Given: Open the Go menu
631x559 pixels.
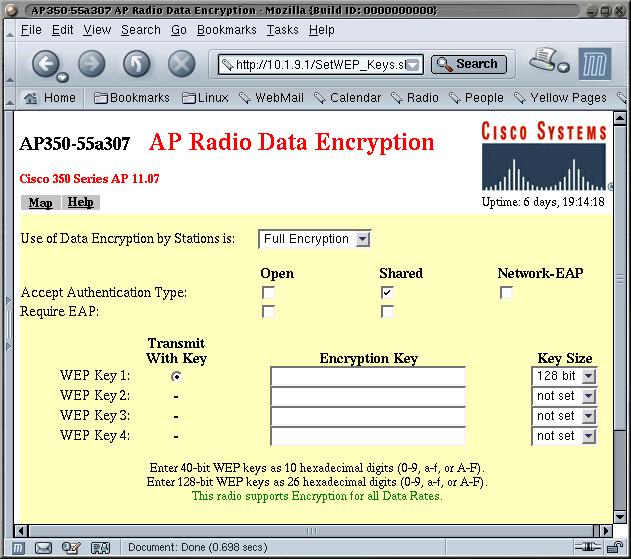Looking at the screenshot, I should (179, 30).
